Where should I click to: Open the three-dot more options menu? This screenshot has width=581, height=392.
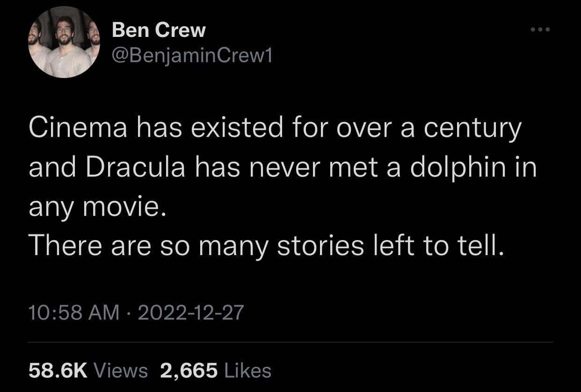[541, 29]
